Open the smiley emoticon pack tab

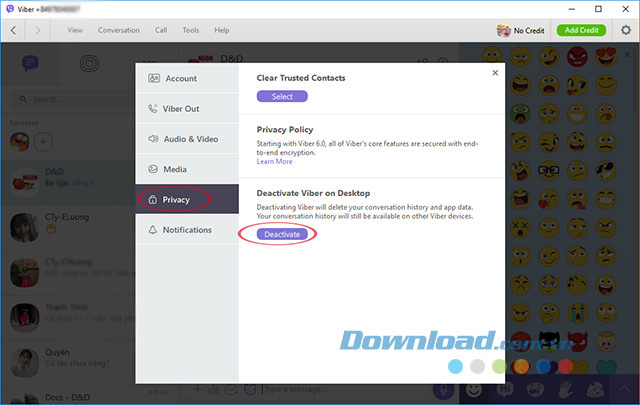[474, 390]
